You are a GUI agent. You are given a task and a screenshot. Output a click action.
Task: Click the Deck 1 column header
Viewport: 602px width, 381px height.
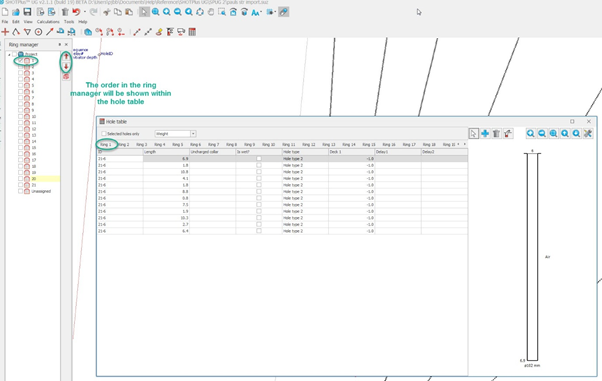tap(351, 152)
